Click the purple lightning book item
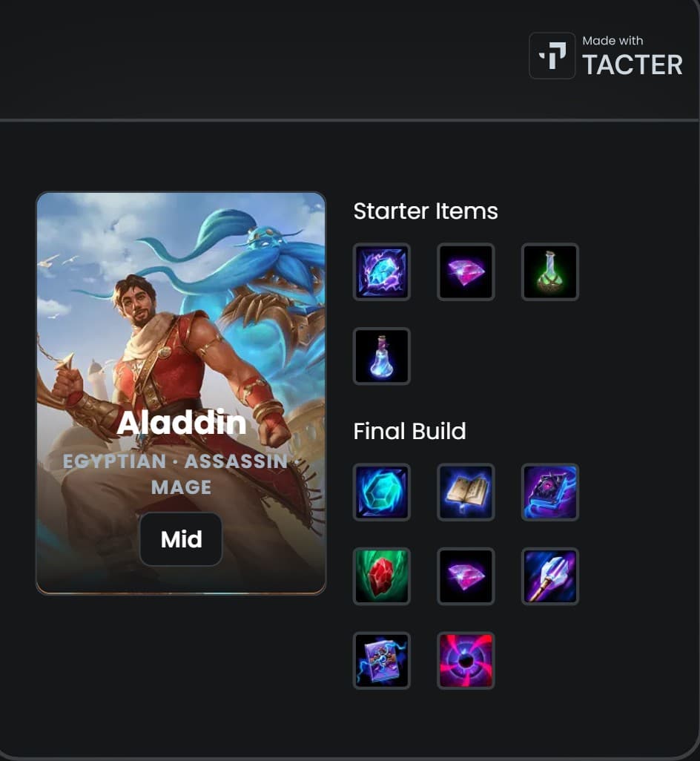 click(381, 661)
